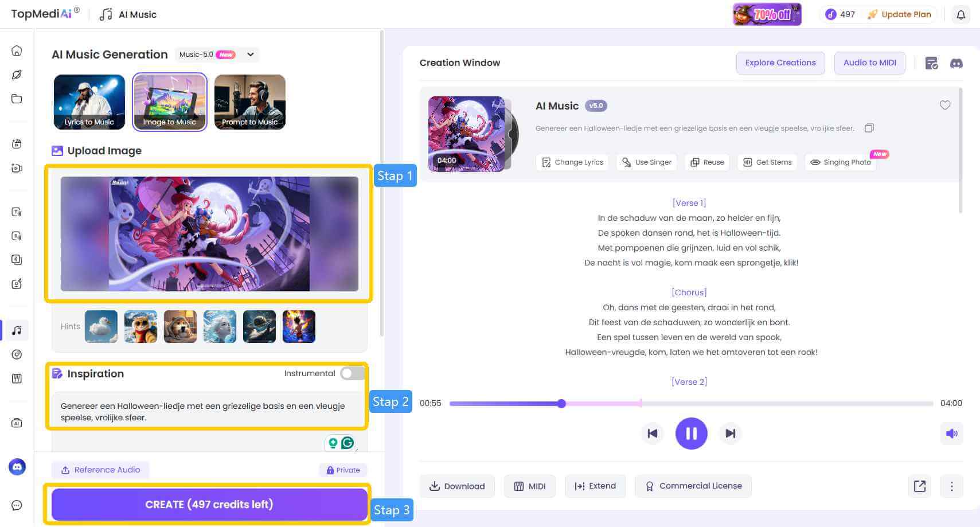The width and height of the screenshot is (980, 527).
Task: Open the Discord icon in Creation Window header
Action: pos(956,63)
